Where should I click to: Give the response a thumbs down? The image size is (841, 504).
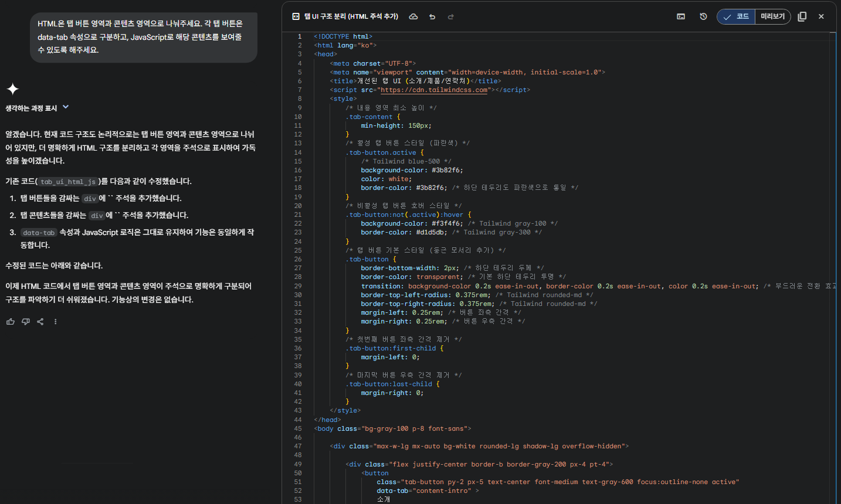(26, 322)
